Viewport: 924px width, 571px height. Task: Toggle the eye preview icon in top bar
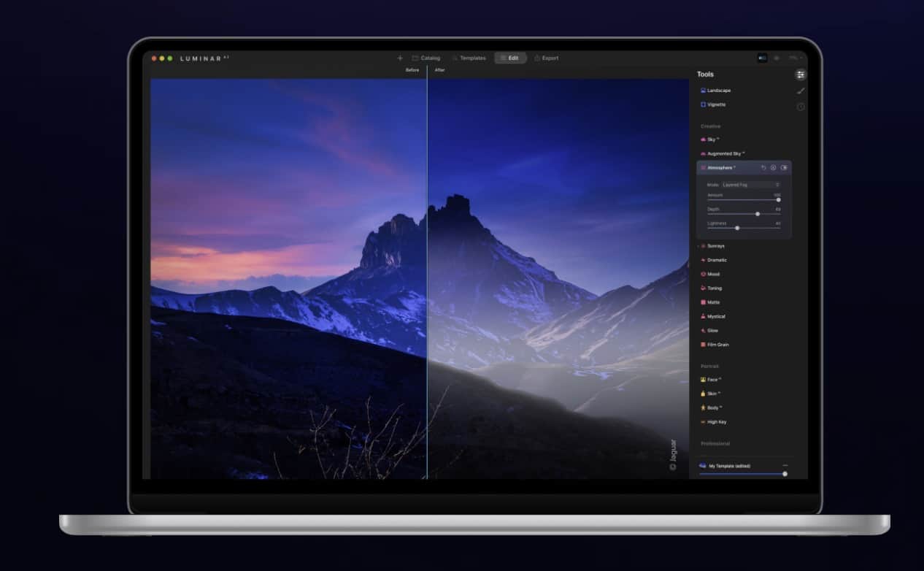coord(777,58)
